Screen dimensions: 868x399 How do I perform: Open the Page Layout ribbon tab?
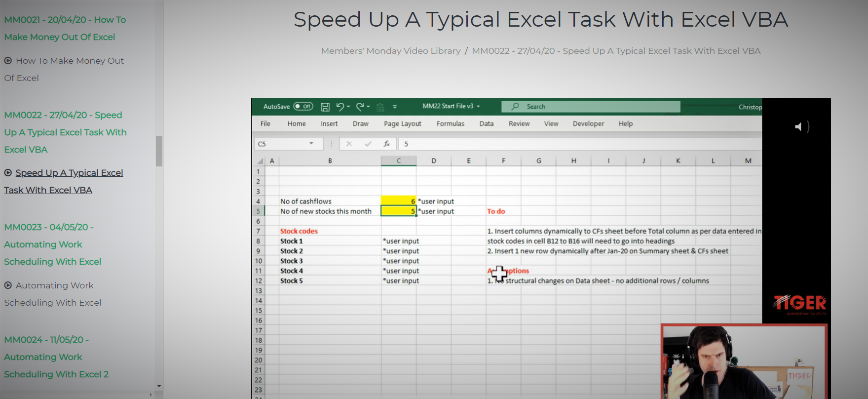click(x=402, y=123)
